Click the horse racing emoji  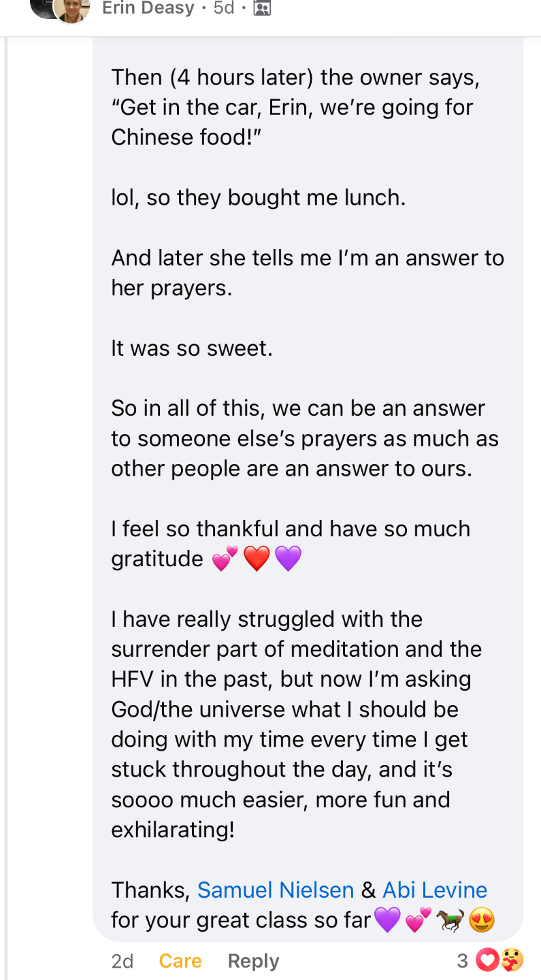point(450,921)
